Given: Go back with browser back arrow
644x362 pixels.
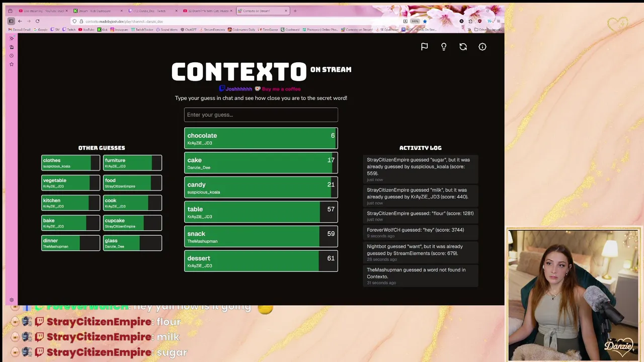Looking at the screenshot, I should coord(20,21).
